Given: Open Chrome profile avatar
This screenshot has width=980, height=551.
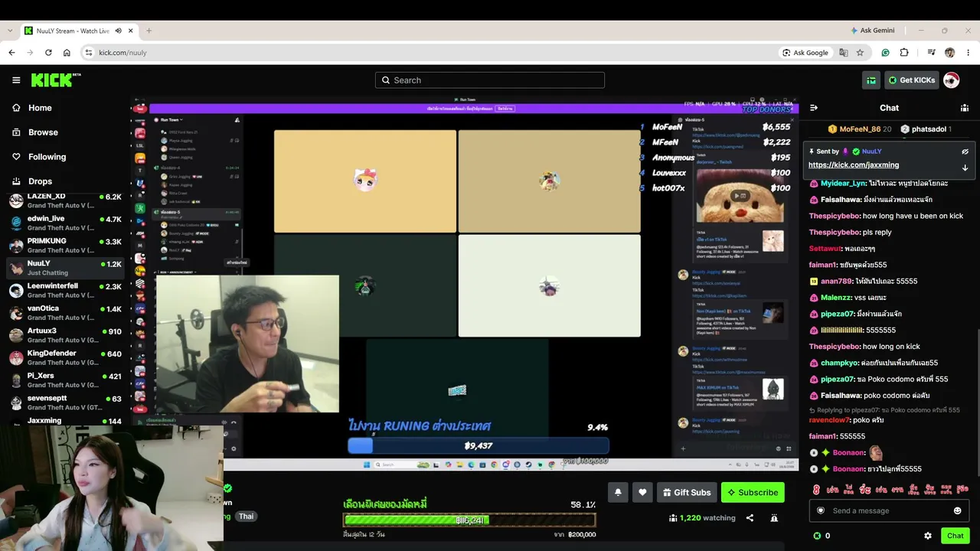Looking at the screenshot, I should (950, 53).
